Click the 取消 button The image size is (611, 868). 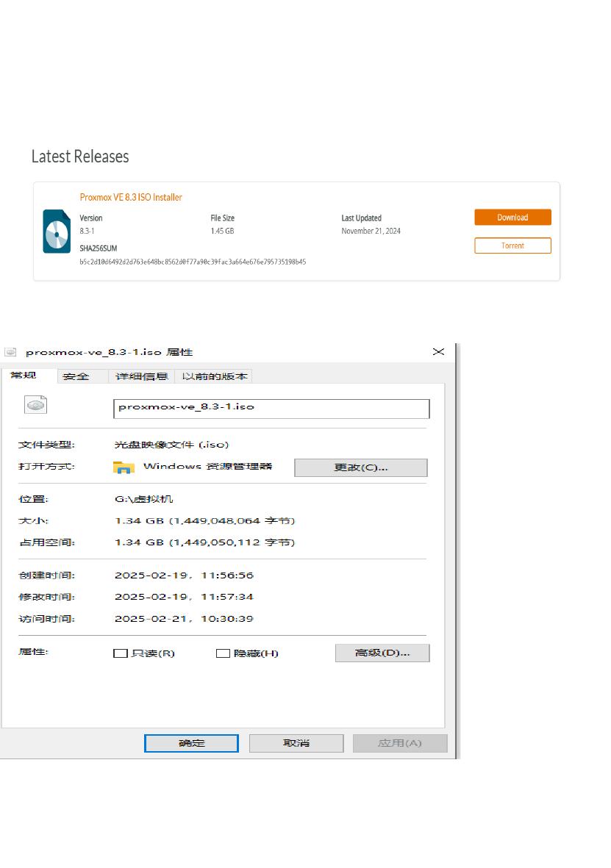tap(296, 743)
